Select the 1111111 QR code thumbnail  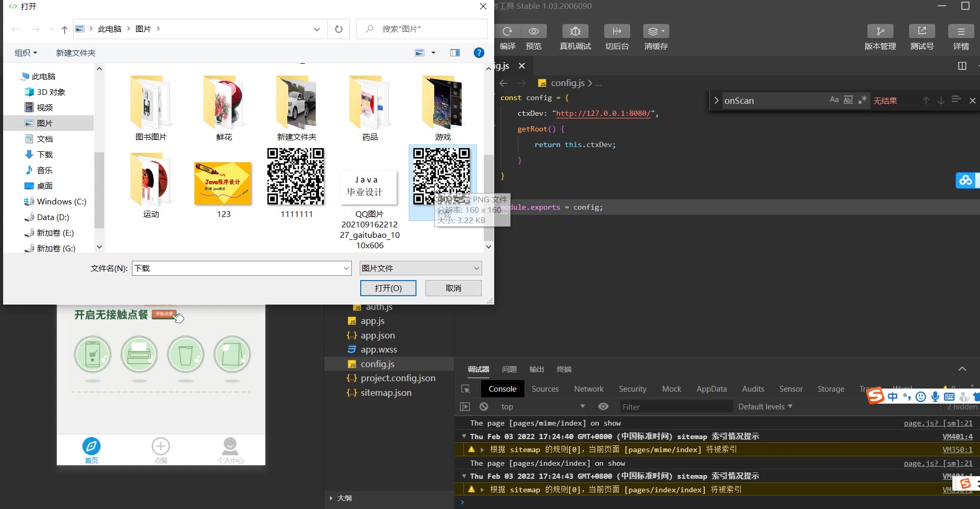296,177
